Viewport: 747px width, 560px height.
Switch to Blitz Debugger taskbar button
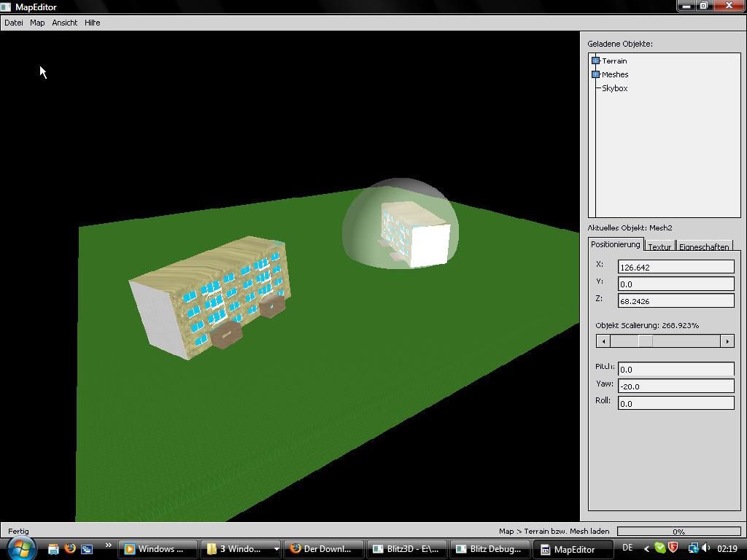[x=489, y=549]
